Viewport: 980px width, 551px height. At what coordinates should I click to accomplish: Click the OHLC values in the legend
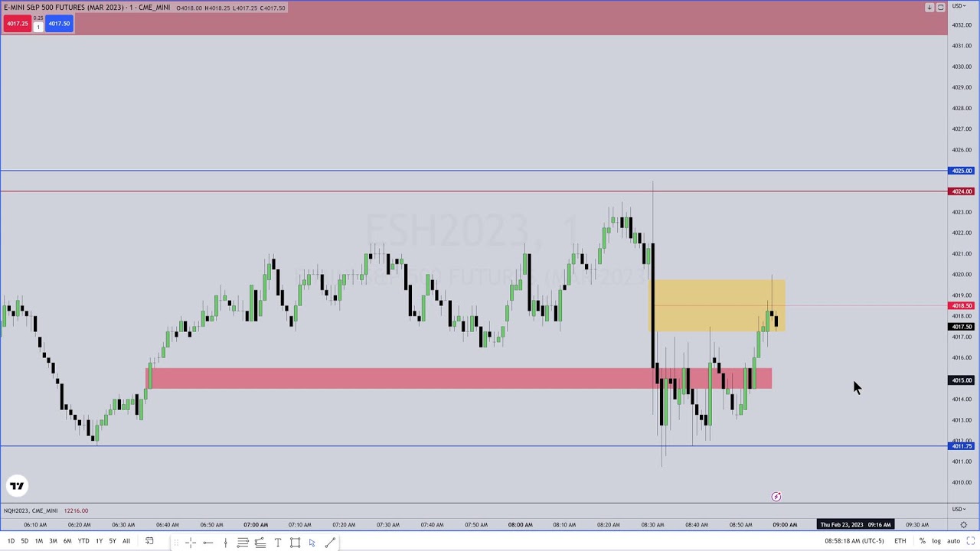[x=230, y=8]
